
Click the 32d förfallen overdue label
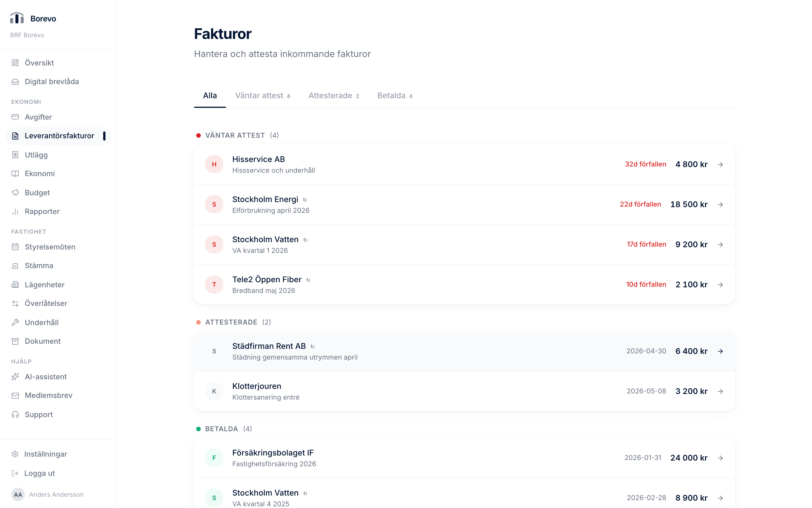tap(645, 164)
